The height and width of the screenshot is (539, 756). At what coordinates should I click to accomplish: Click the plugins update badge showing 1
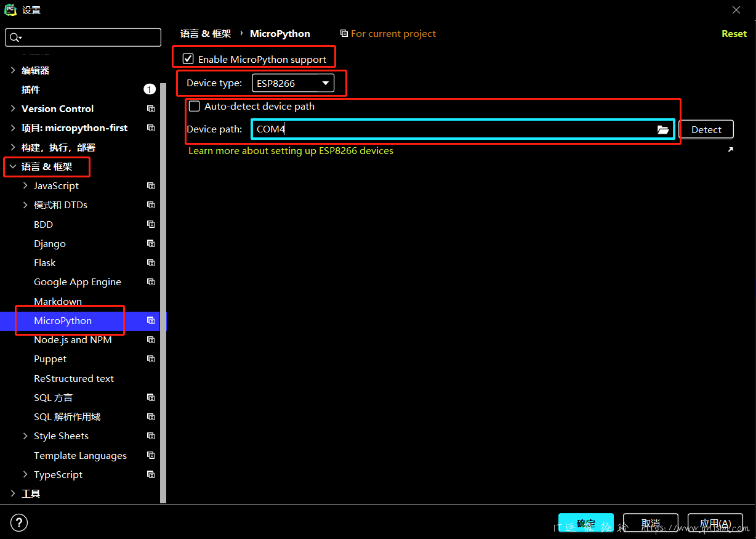click(150, 89)
